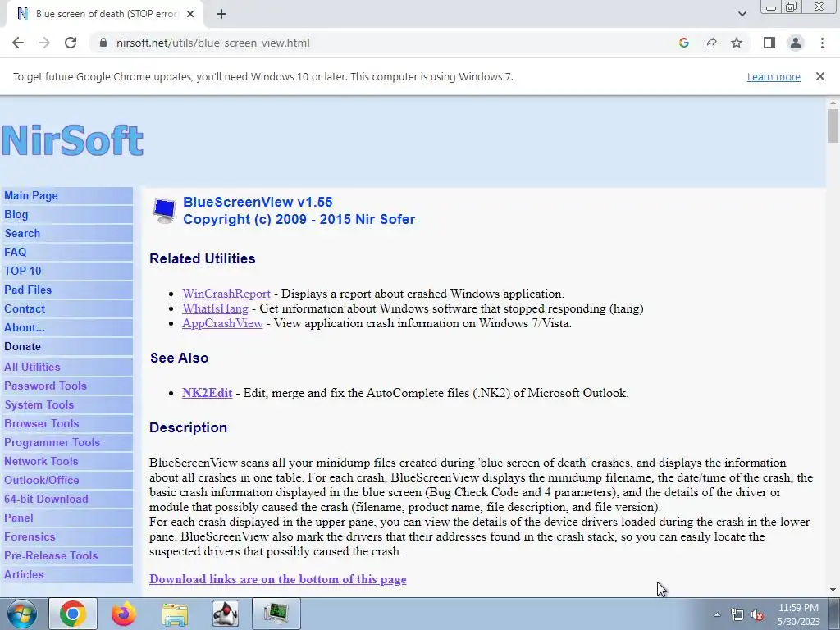
Task: Open Chrome side panel icon
Action: tap(769, 43)
